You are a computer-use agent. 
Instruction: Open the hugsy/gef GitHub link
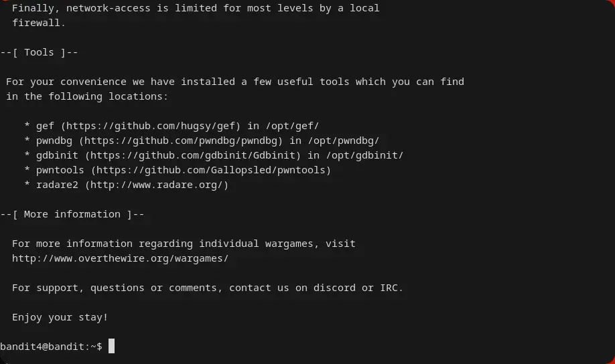point(151,126)
